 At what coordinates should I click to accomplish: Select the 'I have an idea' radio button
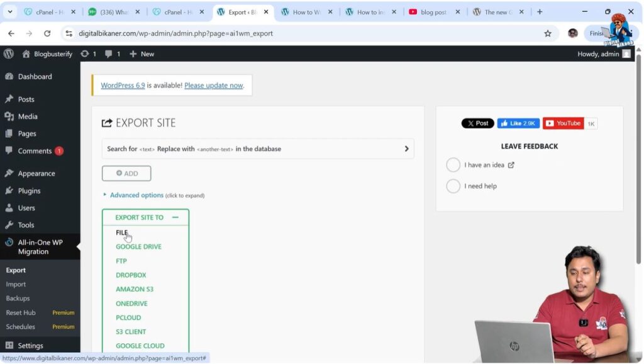(453, 164)
